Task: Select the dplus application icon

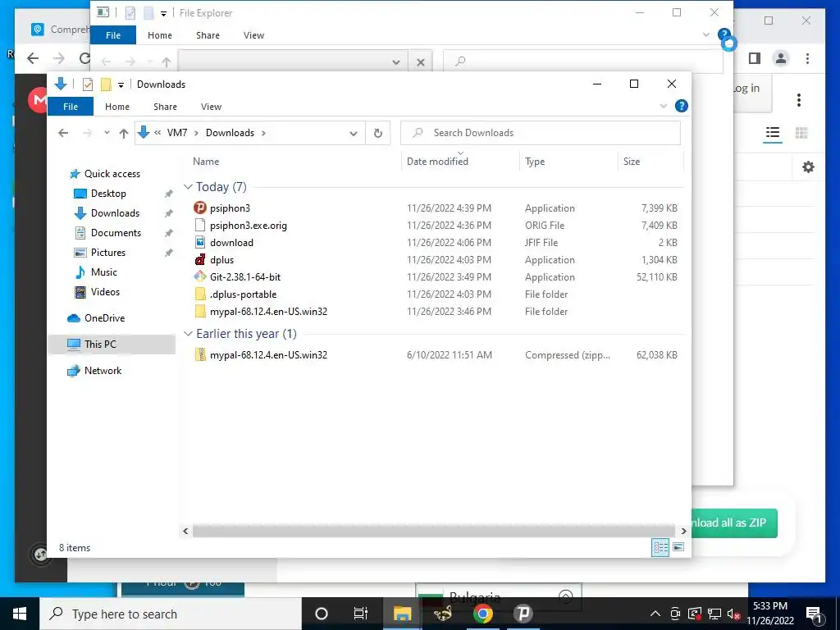Action: click(200, 260)
